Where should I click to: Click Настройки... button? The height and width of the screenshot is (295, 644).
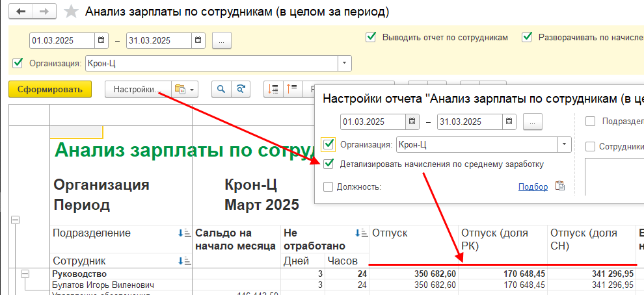(136, 90)
